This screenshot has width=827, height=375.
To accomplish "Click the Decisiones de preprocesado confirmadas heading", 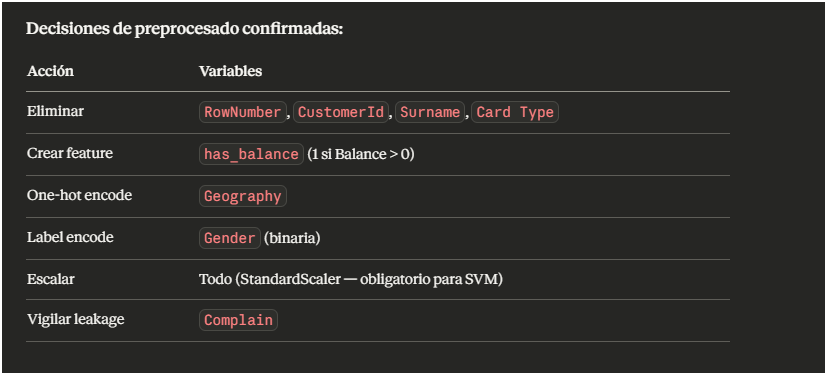I will point(185,29).
